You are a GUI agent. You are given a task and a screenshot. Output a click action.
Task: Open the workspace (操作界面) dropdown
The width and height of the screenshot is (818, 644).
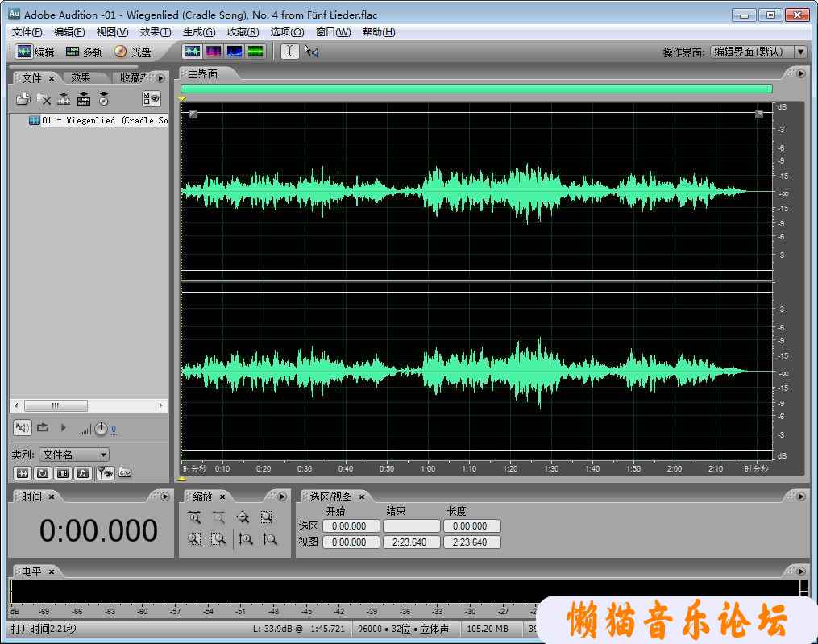[x=801, y=52]
